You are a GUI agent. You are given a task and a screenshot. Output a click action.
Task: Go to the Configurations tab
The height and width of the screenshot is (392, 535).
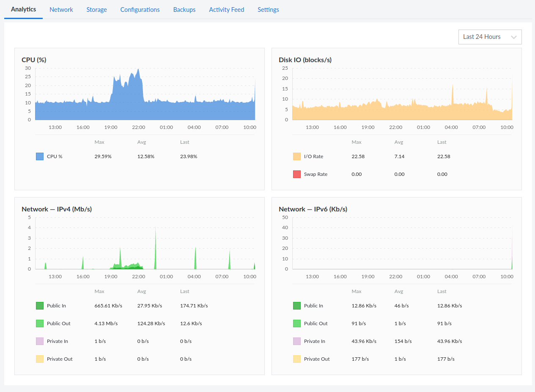pyautogui.click(x=140, y=9)
